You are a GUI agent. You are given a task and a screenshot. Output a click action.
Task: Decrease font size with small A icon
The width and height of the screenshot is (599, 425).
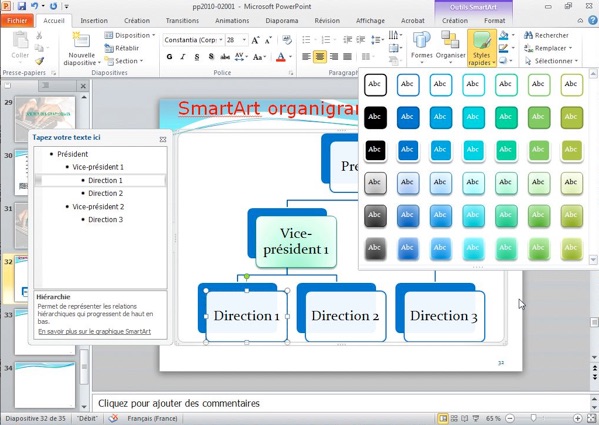[268, 40]
